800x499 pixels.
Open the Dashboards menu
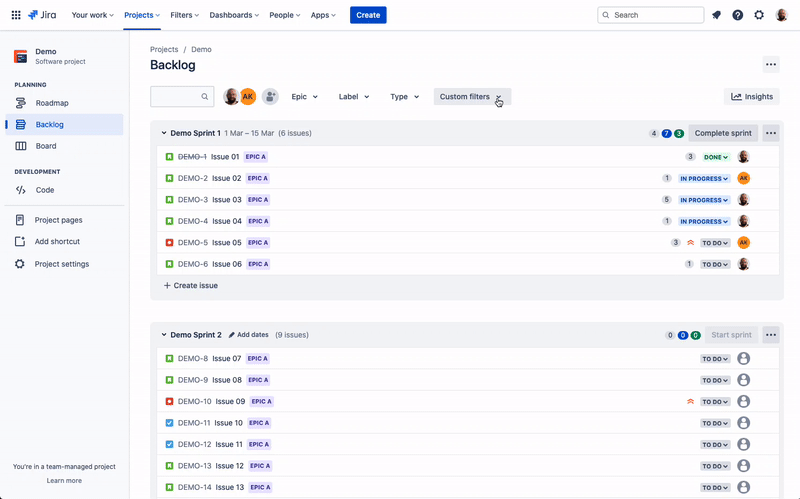[234, 15]
